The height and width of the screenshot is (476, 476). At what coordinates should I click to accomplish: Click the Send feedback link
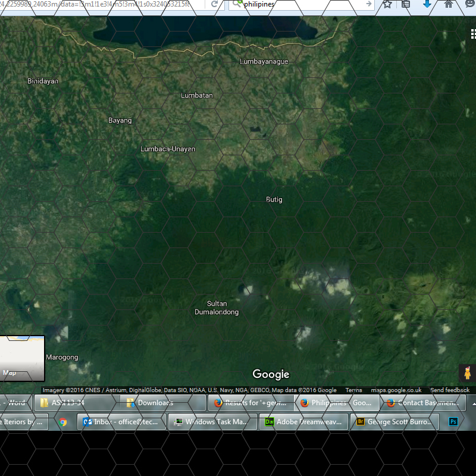coord(450,390)
